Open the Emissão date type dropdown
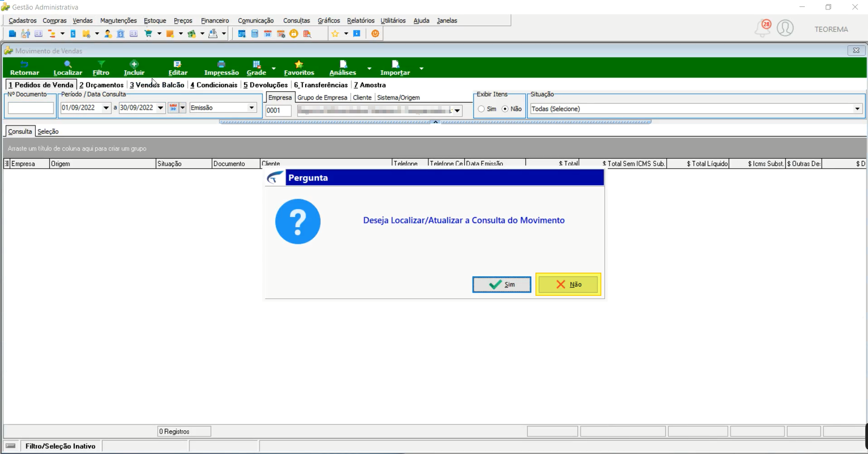 251,108
